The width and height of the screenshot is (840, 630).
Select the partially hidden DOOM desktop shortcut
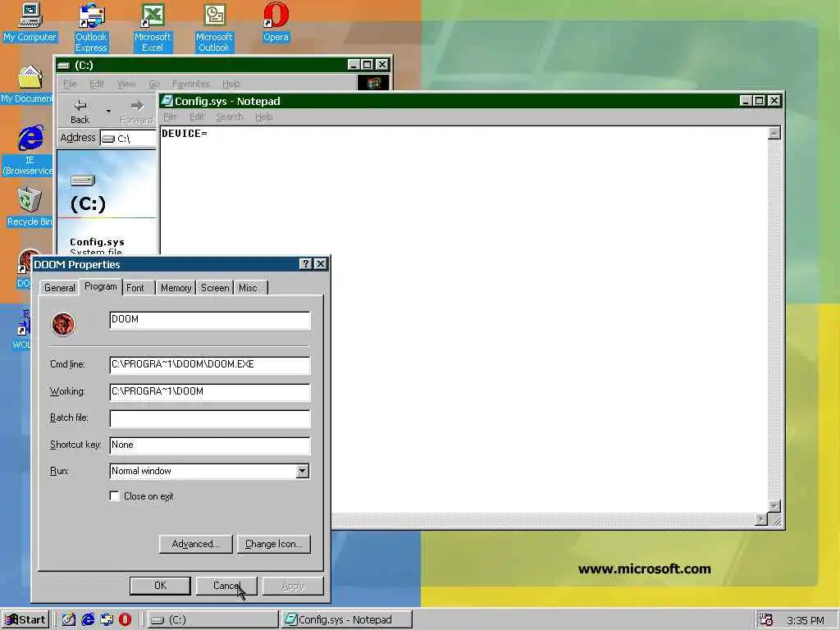(x=25, y=268)
